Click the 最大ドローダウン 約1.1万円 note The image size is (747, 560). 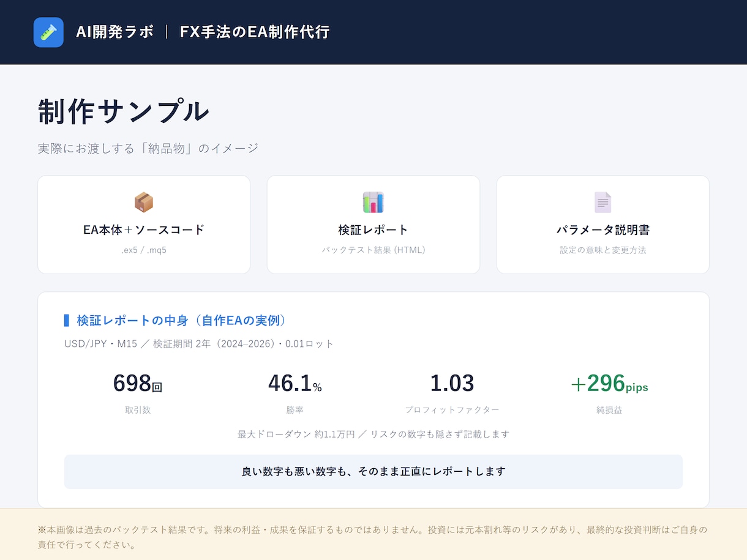pos(374,435)
